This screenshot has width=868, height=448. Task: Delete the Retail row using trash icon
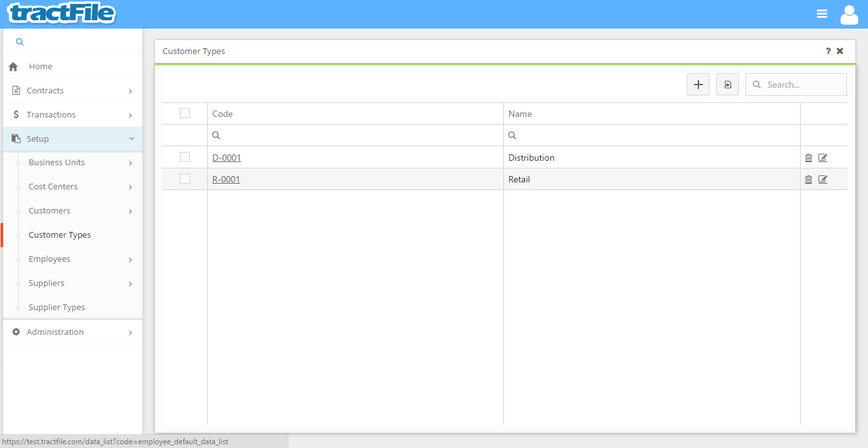pos(808,179)
